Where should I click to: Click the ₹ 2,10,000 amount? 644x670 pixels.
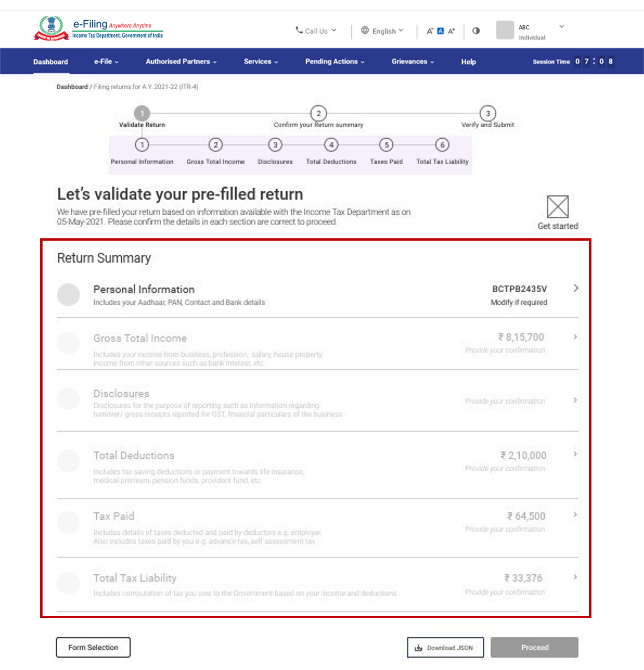click(x=523, y=455)
